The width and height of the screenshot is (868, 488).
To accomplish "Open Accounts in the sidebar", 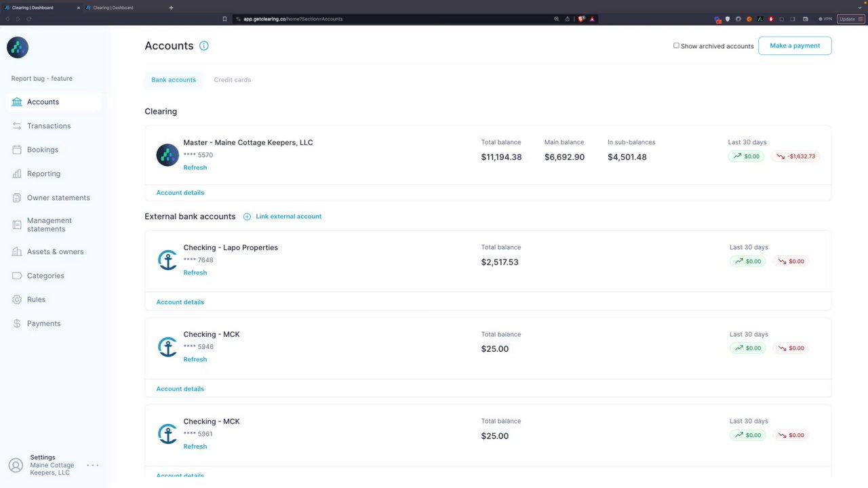I will pyautogui.click(x=54, y=102).
